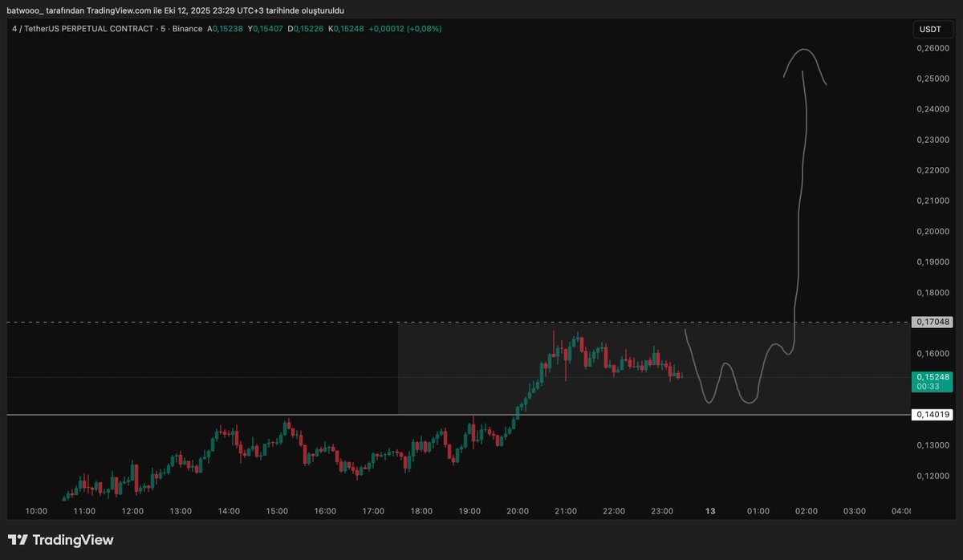Click the 17:00 time axis label
Image resolution: width=963 pixels, height=560 pixels.
[373, 511]
